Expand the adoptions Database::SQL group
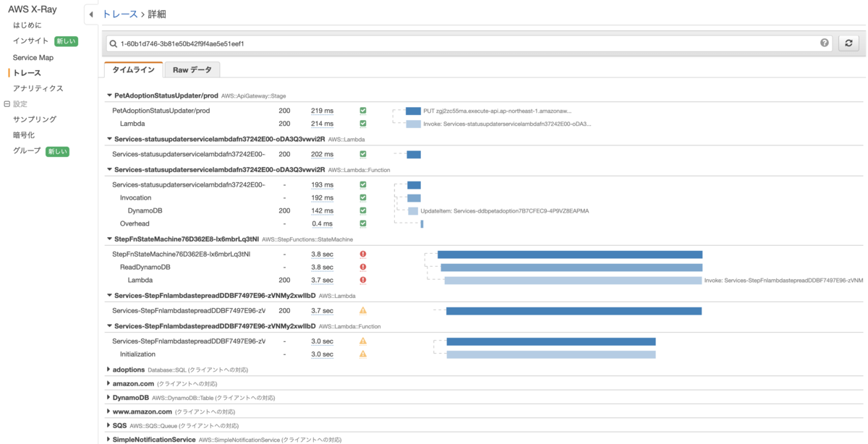Viewport: 868px width, 444px height. click(x=109, y=370)
